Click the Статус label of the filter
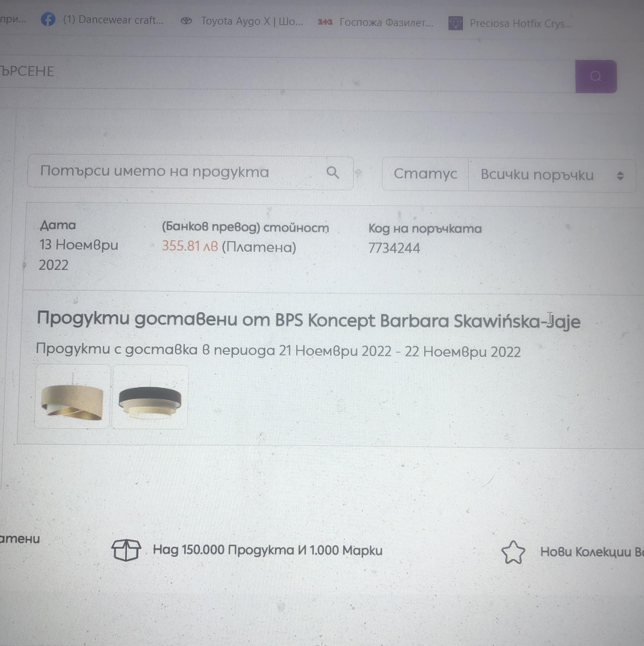Image resolution: width=644 pixels, height=646 pixels. [425, 174]
